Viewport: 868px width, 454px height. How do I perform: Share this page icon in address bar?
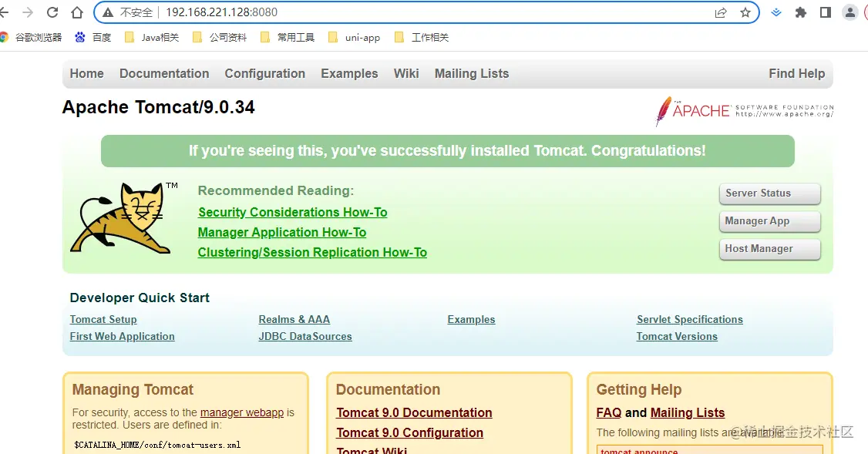click(x=721, y=12)
